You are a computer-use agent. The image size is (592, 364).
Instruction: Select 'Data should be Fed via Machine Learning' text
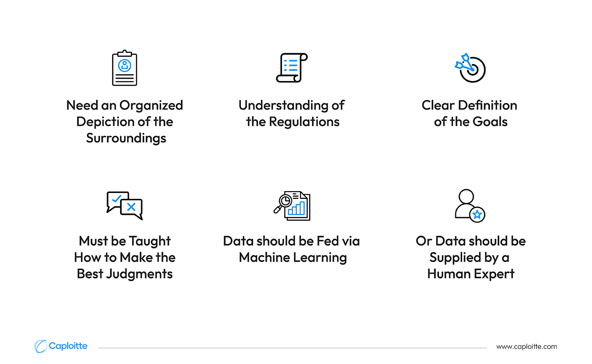pyautogui.click(x=292, y=249)
